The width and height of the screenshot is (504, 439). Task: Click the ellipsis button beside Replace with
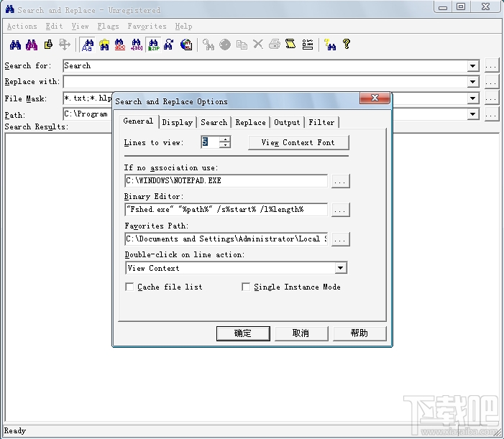pyautogui.click(x=492, y=82)
